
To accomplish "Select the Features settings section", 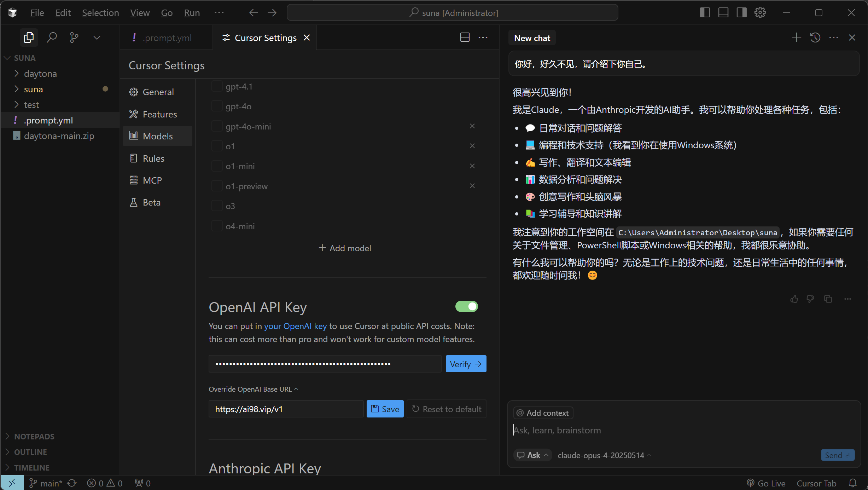I will pos(158,114).
